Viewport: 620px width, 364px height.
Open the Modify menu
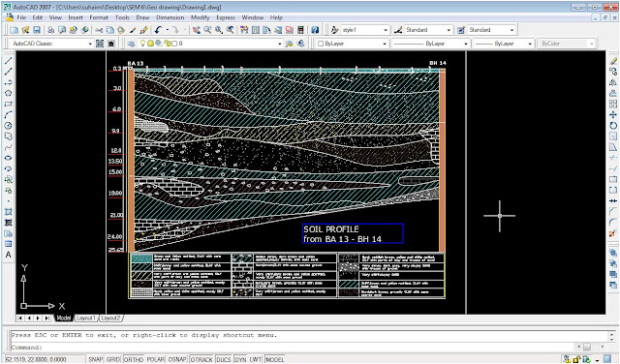pos(201,17)
